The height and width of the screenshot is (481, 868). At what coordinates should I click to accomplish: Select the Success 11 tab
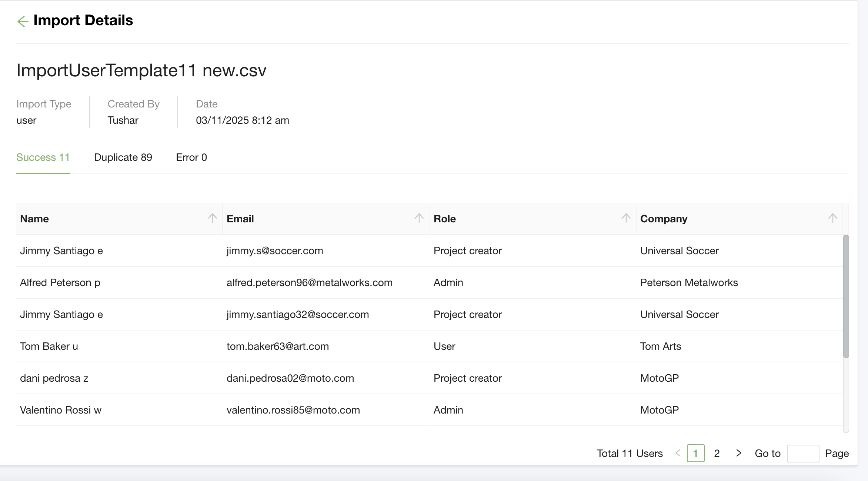[43, 157]
